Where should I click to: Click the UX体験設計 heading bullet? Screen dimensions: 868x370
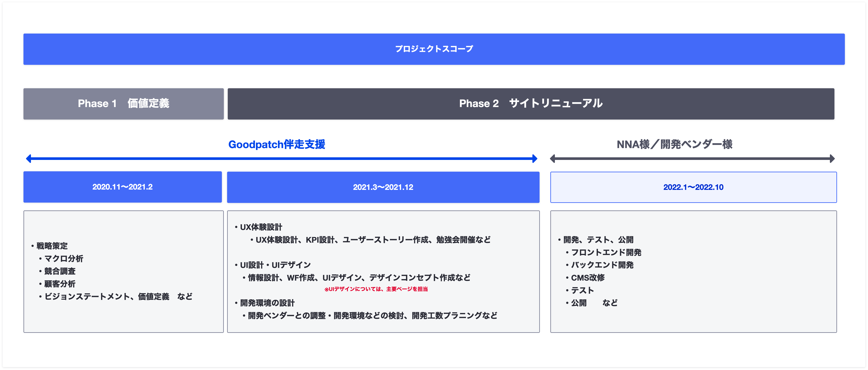(x=261, y=227)
